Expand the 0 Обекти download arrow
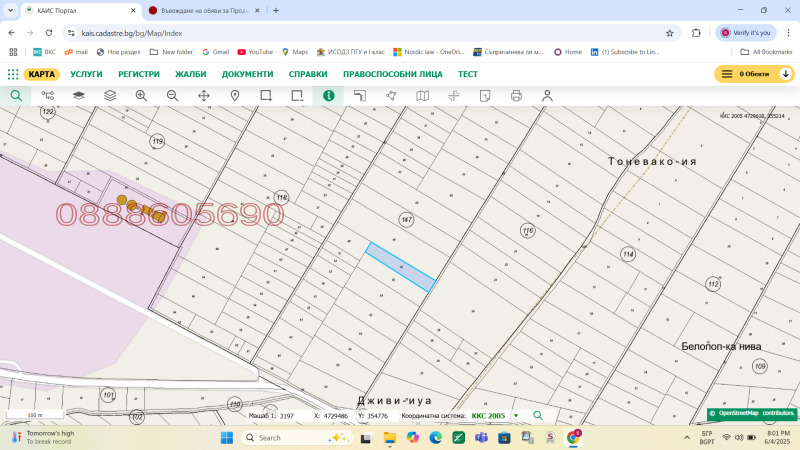 click(786, 74)
